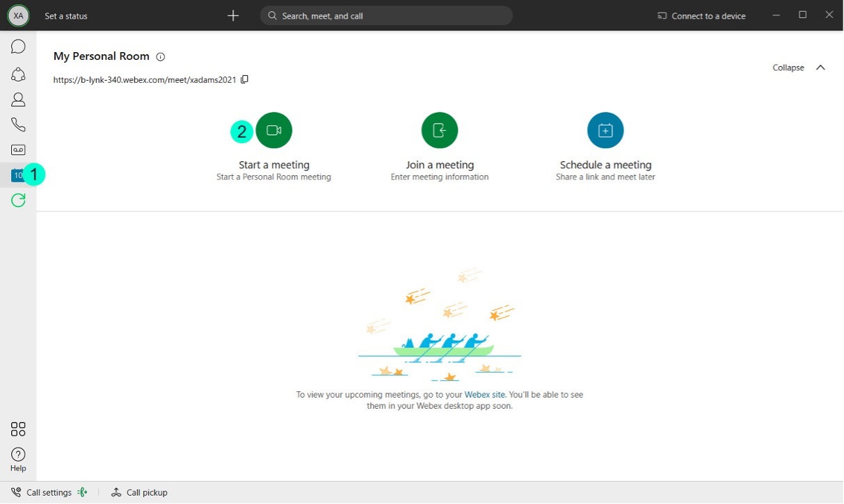Viewport: 844px width, 504px height.
Task: Click 'Enter meeting information' text
Action: pos(440,177)
